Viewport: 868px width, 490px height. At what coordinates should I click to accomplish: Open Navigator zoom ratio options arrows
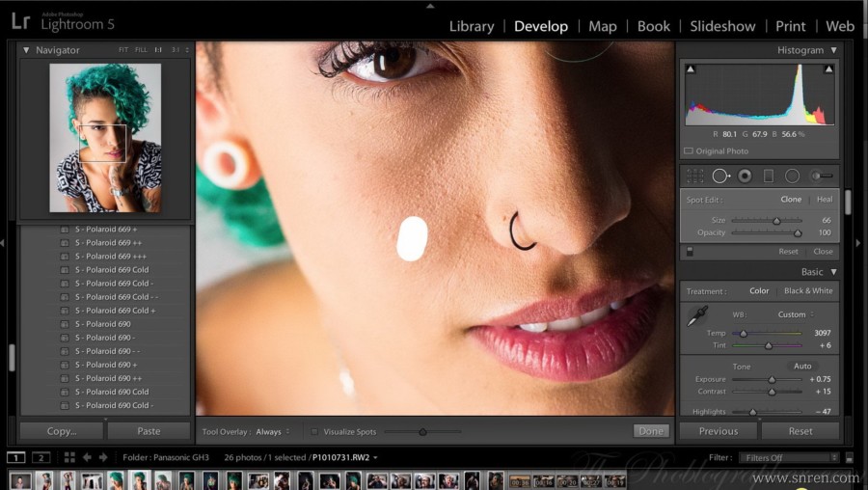[187, 50]
